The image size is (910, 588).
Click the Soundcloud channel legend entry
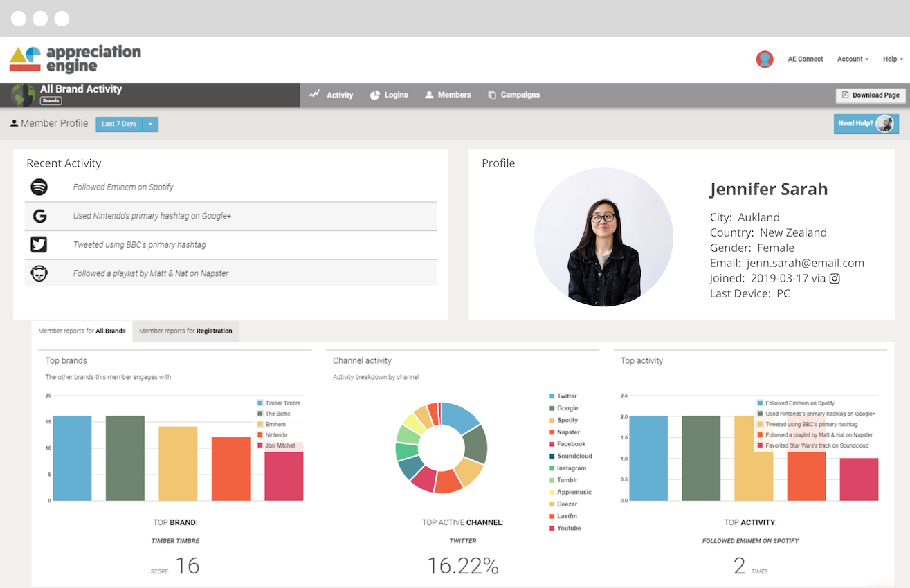click(571, 456)
